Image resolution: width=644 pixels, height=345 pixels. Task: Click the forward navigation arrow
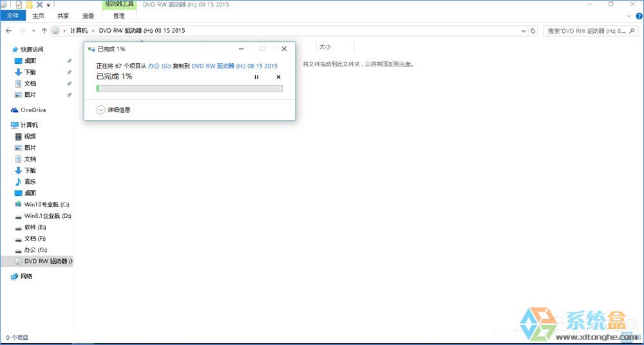coord(23,31)
